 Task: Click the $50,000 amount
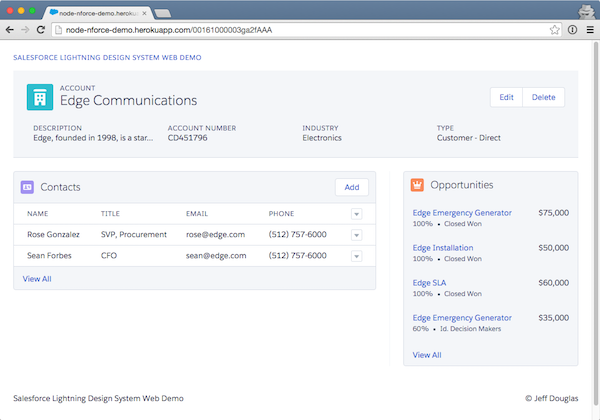point(553,248)
